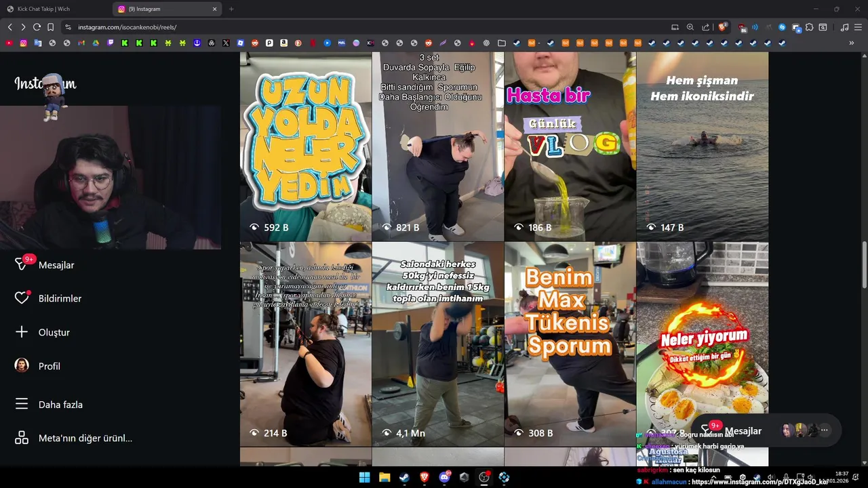
Task: Open the Brave Shields lion icon
Action: click(723, 27)
